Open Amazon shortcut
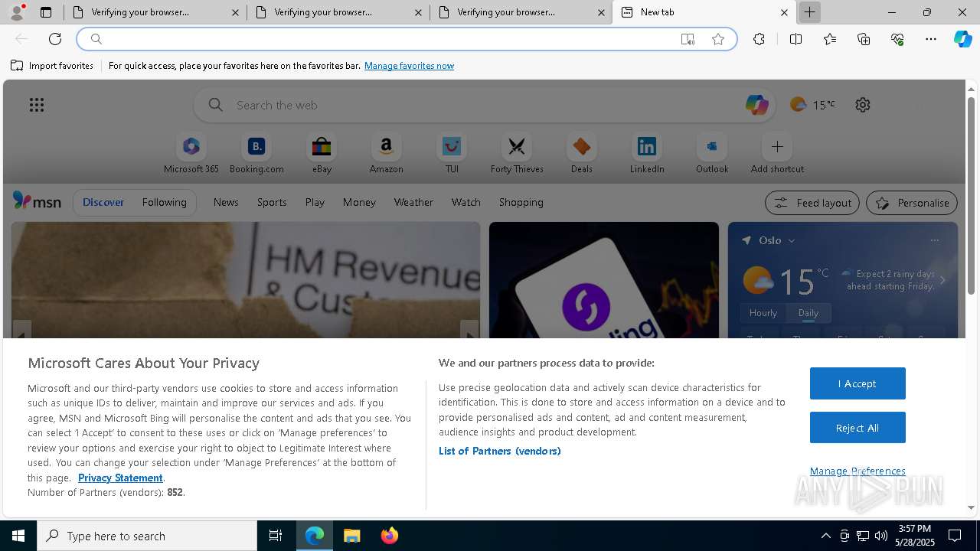980x551 pixels. click(386, 154)
